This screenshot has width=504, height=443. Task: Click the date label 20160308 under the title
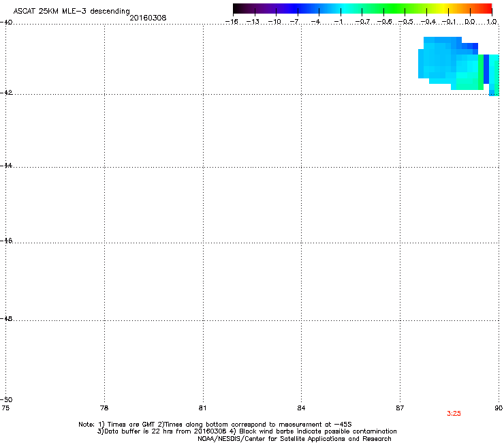[148, 18]
